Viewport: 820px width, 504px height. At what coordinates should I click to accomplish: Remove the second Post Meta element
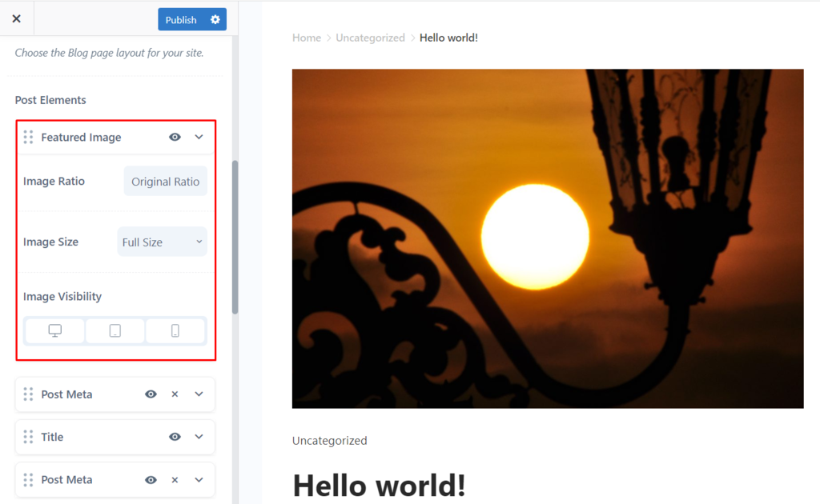point(175,479)
